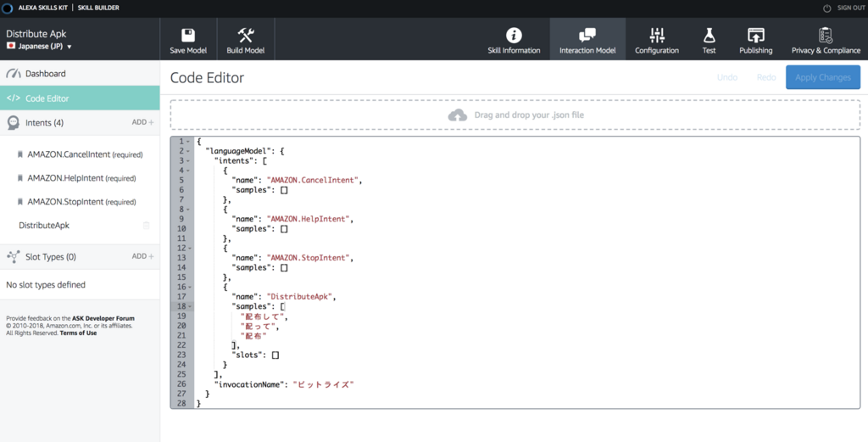Image resolution: width=868 pixels, height=442 pixels.
Task: Collapse the languageModel fold on line 2
Action: pos(188,151)
